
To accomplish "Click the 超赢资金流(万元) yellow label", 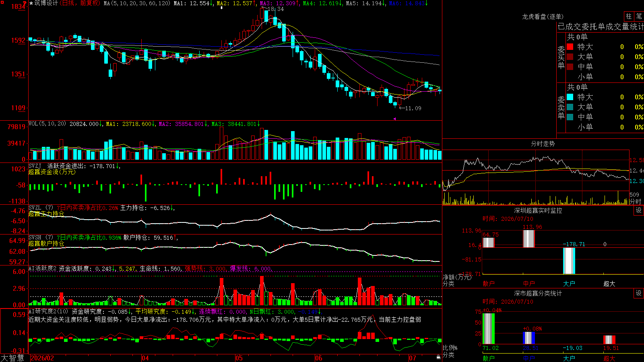I will [52, 172].
